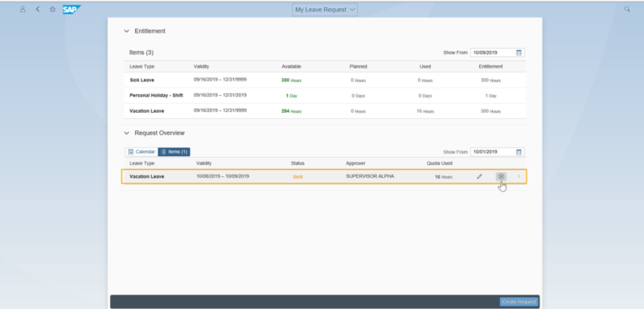The width and height of the screenshot is (644, 309).
Task: Click the Sent status text
Action: pos(297,177)
